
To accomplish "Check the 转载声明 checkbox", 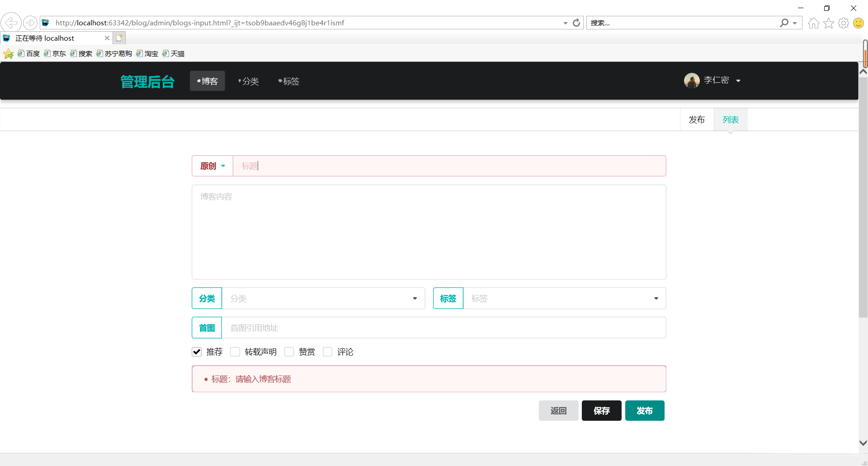I will (x=235, y=352).
